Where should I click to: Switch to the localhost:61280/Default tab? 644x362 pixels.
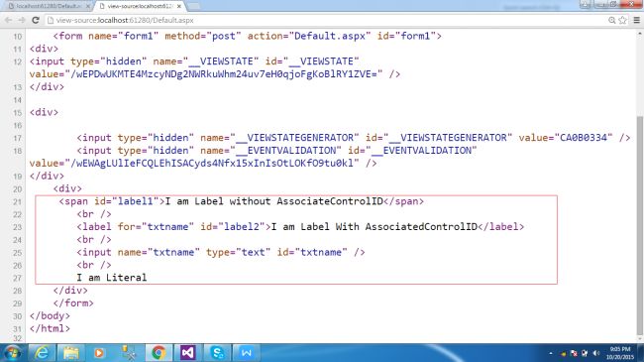tap(48, 6)
